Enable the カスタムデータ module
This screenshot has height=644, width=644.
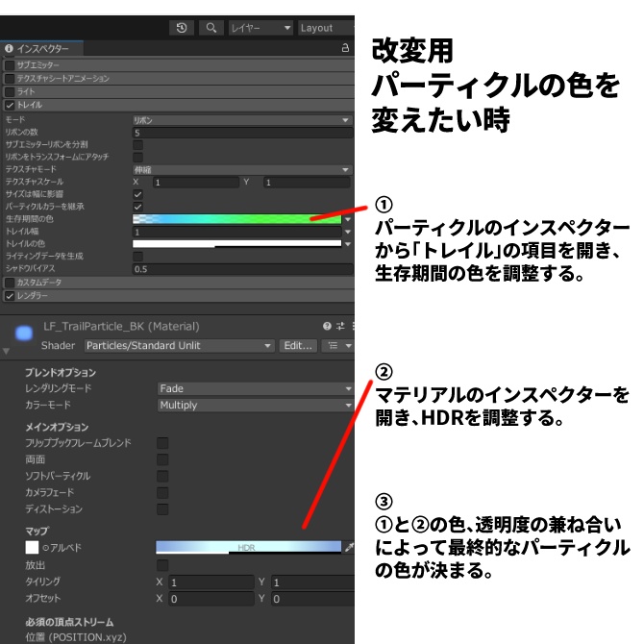(10, 283)
